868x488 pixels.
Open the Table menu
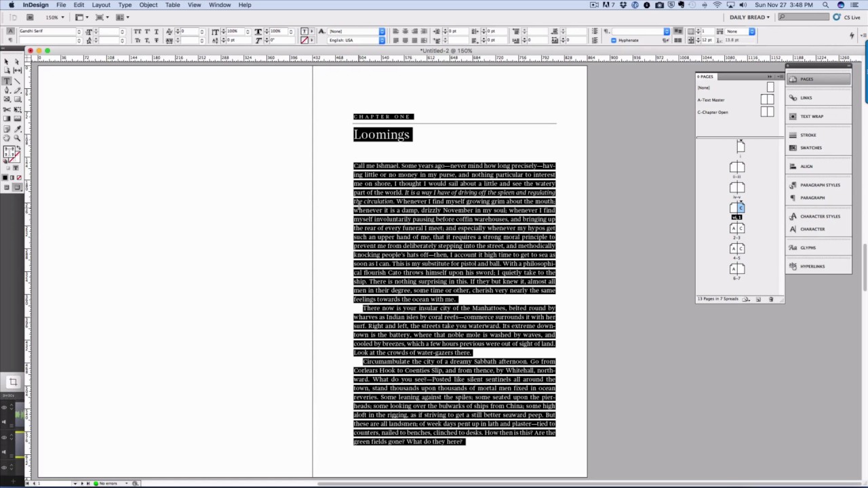pyautogui.click(x=173, y=5)
